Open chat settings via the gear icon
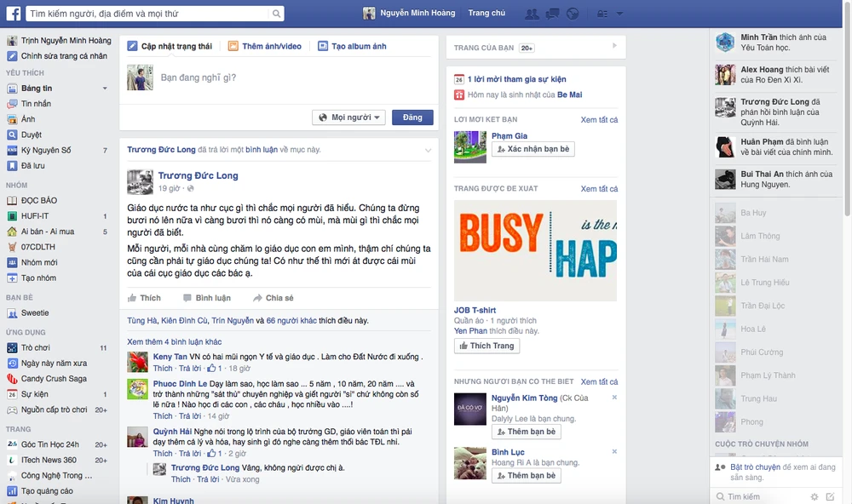Screen dimensions: 852x504 click(x=814, y=496)
